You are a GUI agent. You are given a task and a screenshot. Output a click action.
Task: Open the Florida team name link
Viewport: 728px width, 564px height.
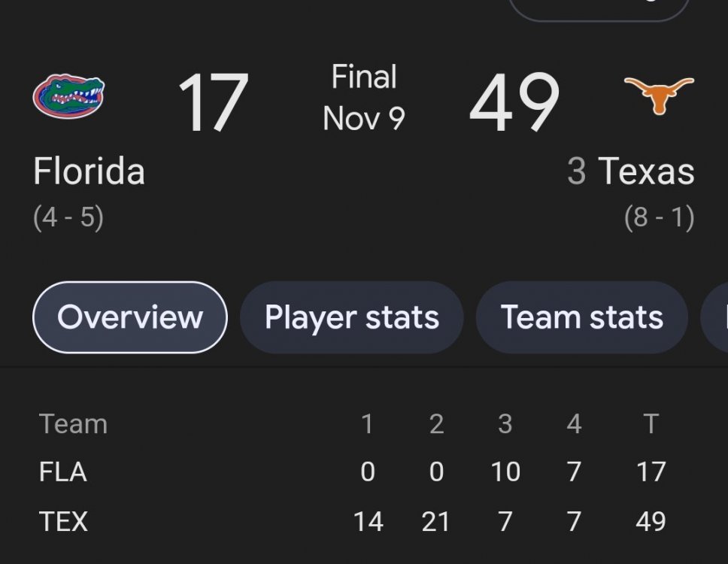coord(89,171)
